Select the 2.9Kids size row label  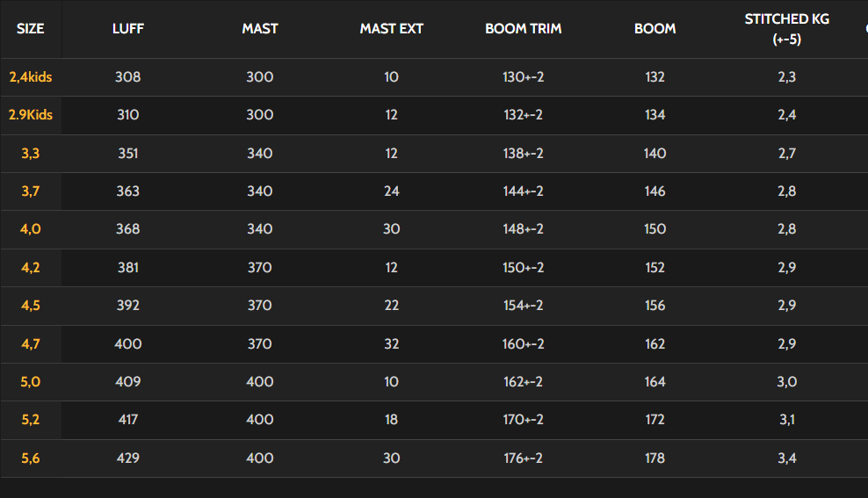coord(31,115)
